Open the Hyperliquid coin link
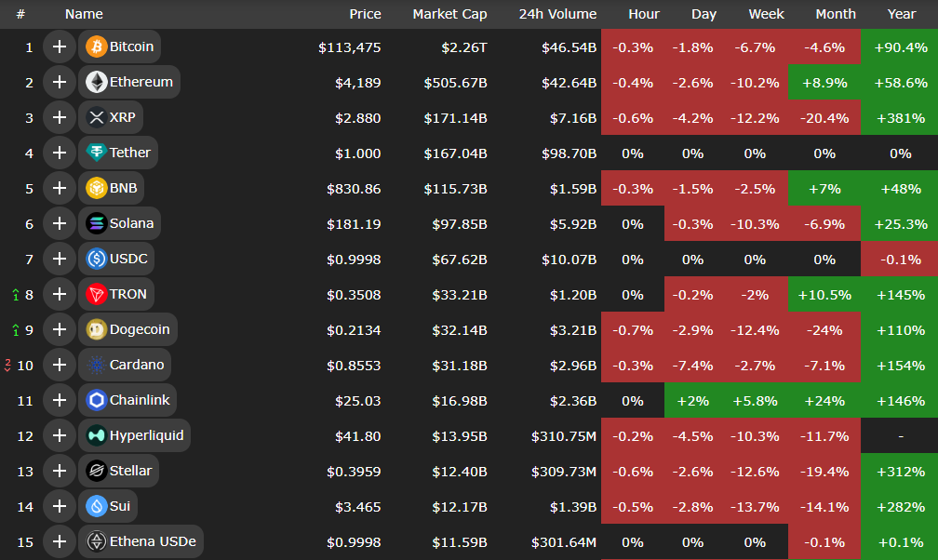The height and width of the screenshot is (560, 938). tap(146, 435)
